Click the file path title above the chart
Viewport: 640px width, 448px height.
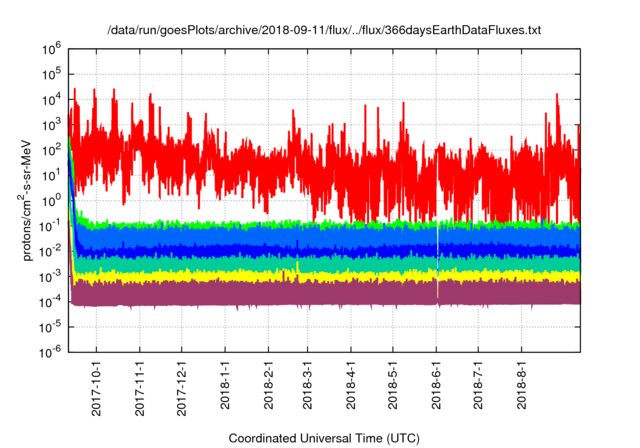[324, 30]
